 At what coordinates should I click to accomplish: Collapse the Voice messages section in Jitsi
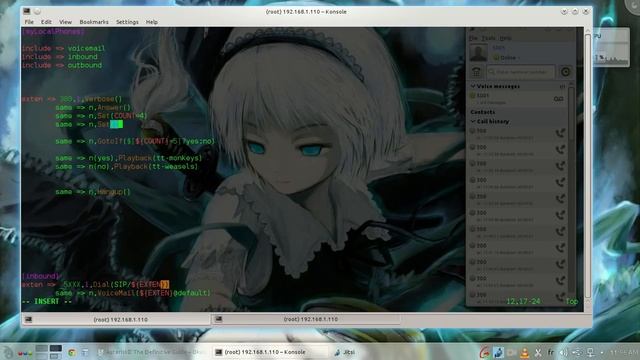pyautogui.click(x=473, y=87)
